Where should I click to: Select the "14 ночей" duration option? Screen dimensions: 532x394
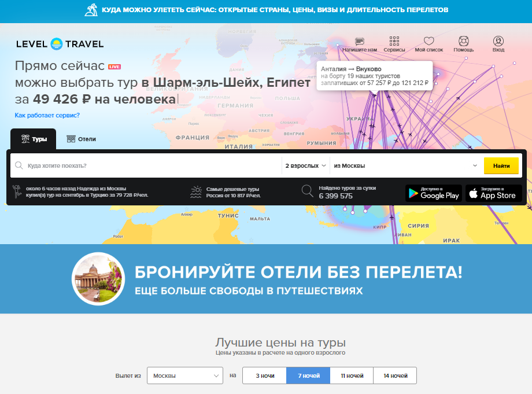coord(395,376)
